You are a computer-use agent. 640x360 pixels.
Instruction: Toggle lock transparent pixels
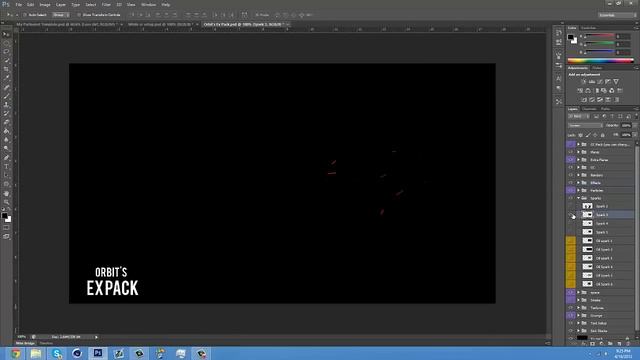click(x=581, y=135)
